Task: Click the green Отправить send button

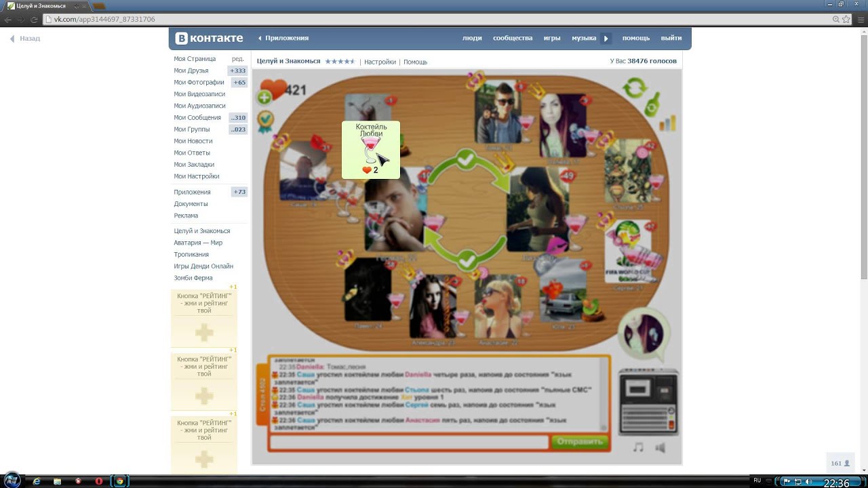Action: 580,442
